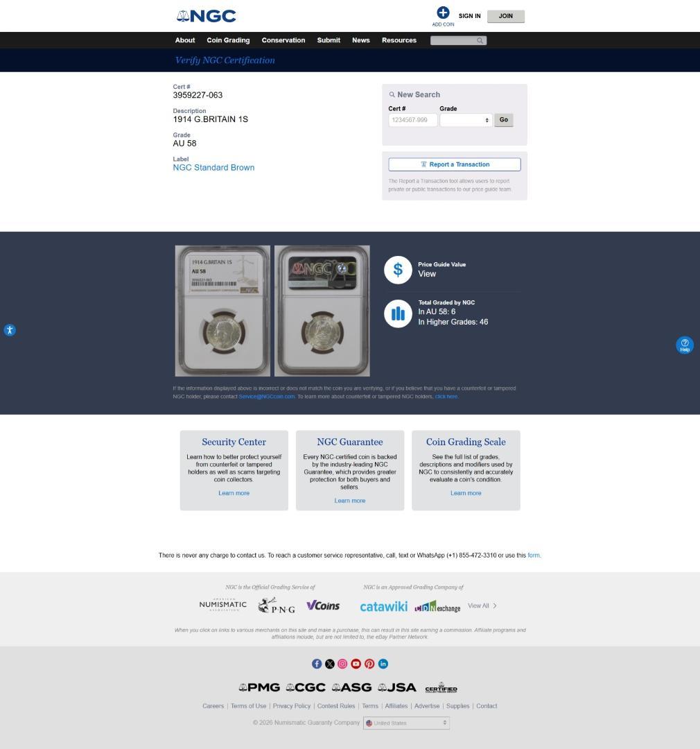Open the Coin Grading menu
This screenshot has height=749, width=700.
click(228, 40)
